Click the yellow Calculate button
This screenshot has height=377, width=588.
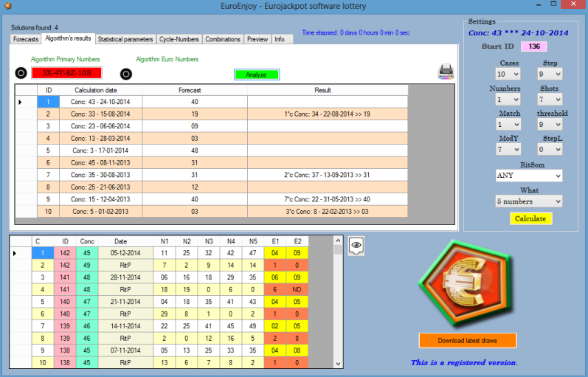(x=530, y=218)
